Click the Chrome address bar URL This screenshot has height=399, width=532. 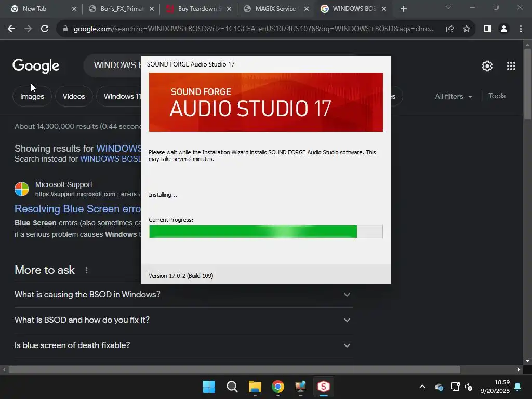tap(254, 29)
